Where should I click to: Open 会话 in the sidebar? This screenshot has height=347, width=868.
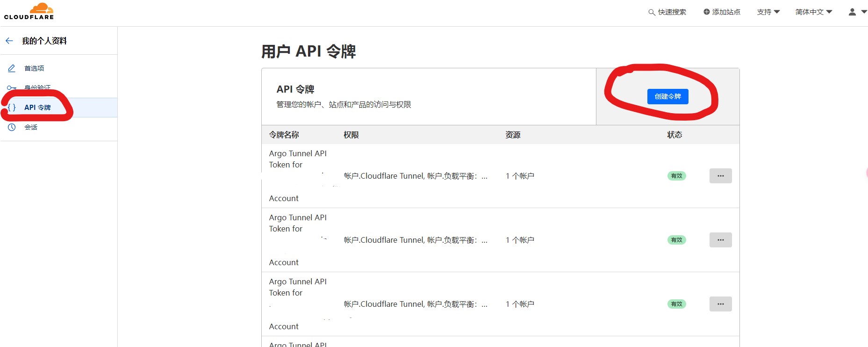tap(31, 127)
